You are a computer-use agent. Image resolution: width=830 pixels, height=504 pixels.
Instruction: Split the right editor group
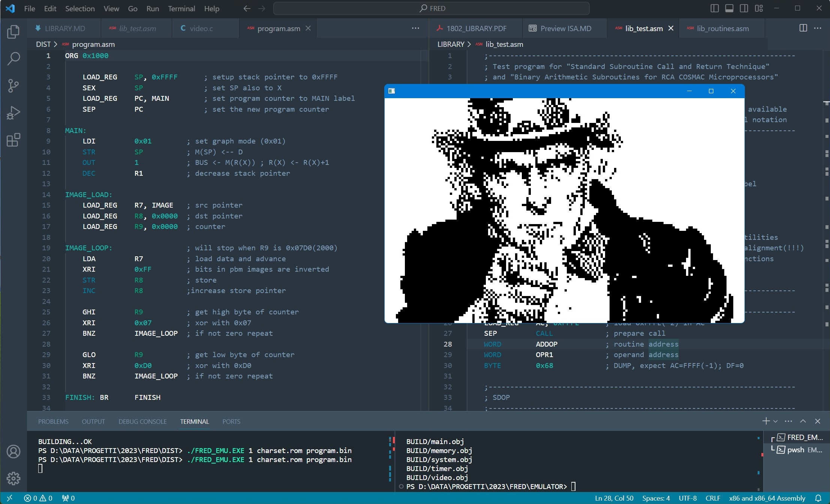point(803,28)
